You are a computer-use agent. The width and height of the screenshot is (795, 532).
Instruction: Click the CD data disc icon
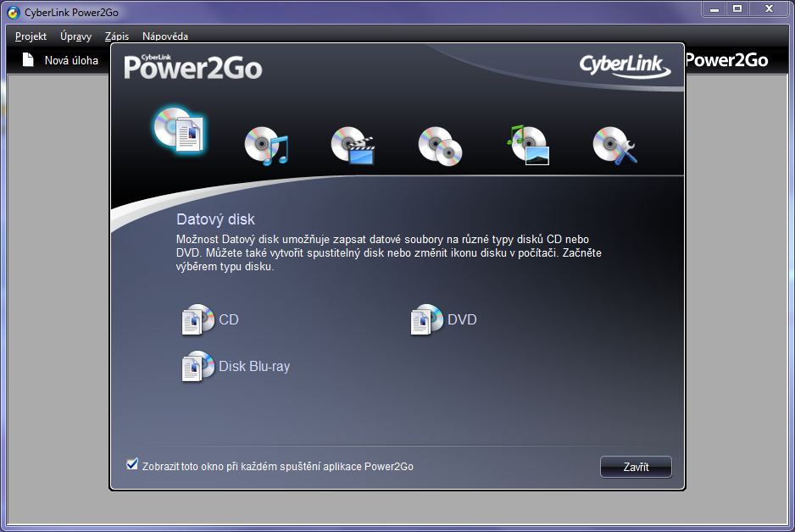[198, 320]
